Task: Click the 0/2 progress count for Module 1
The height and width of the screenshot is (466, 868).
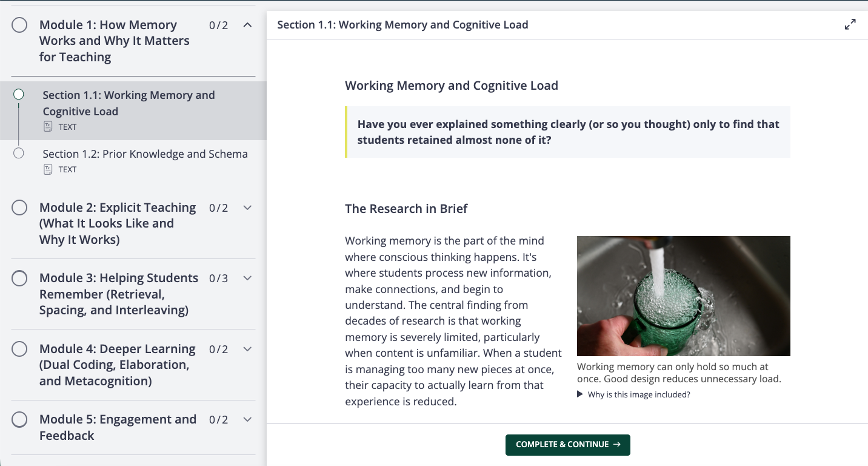Action: click(x=219, y=25)
